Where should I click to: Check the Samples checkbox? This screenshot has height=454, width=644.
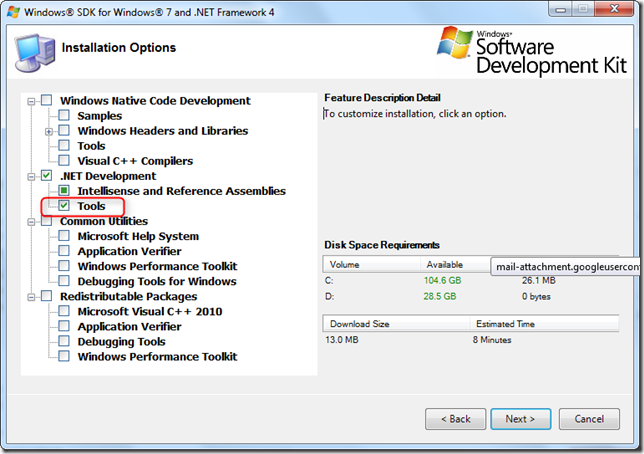pyautogui.click(x=64, y=115)
